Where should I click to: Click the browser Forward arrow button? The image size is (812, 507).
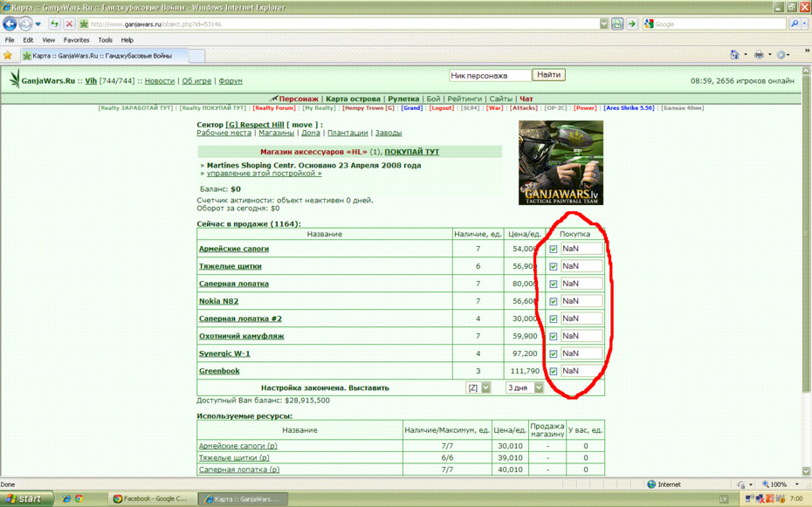pos(24,24)
